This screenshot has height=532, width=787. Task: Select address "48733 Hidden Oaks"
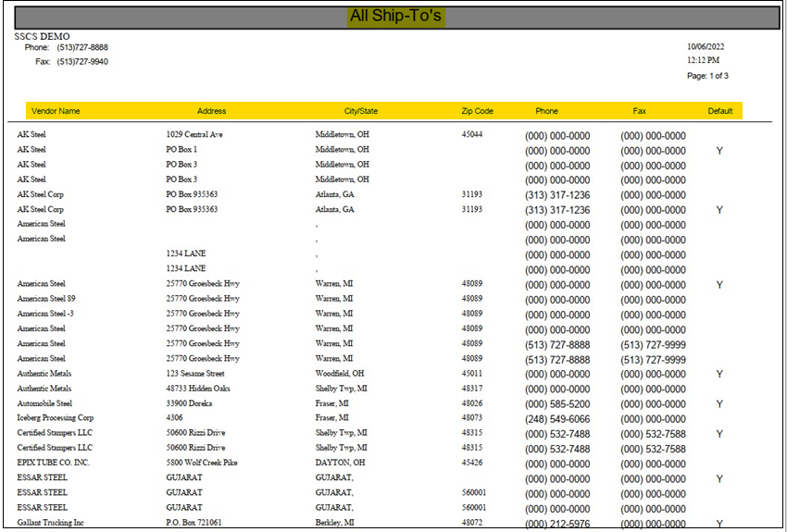coord(198,389)
